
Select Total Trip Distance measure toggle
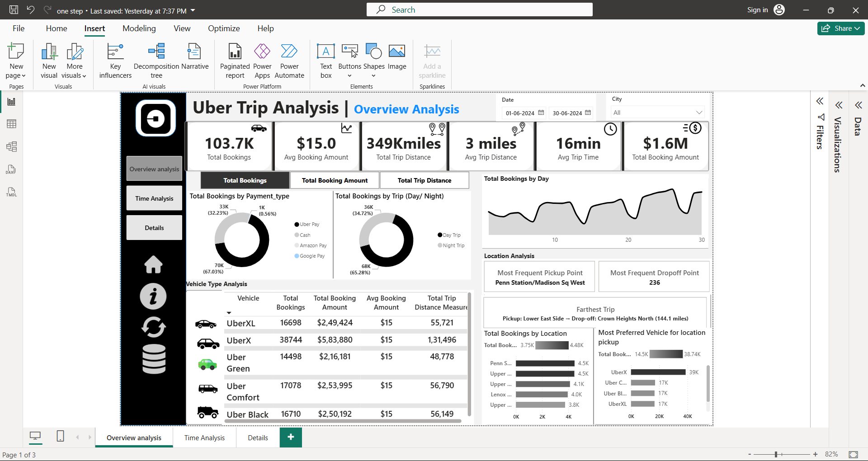[x=425, y=180]
